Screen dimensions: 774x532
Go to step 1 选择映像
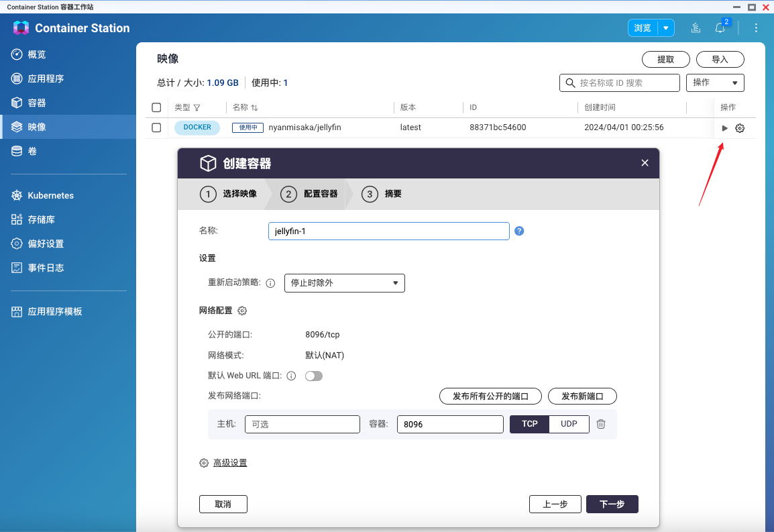click(x=228, y=194)
